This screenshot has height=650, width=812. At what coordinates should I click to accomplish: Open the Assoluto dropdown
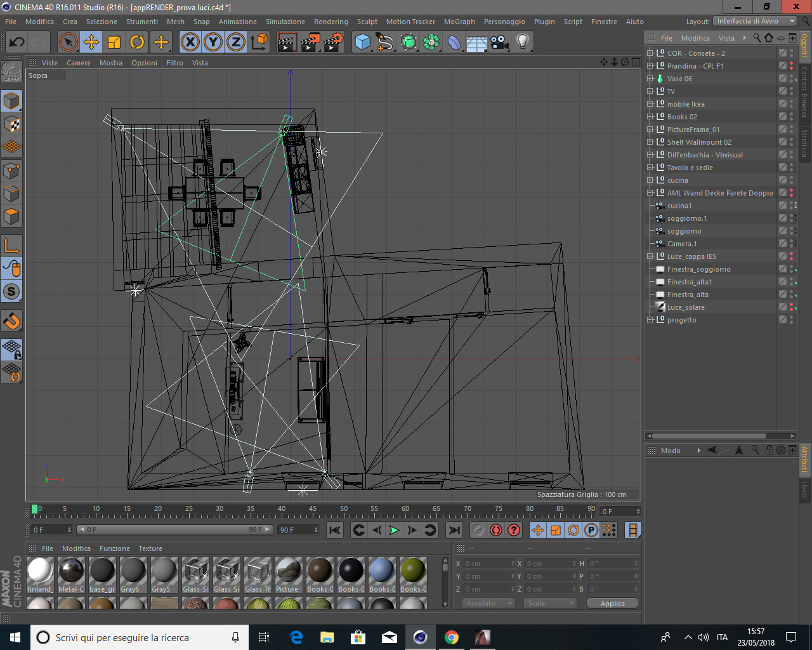click(x=488, y=603)
